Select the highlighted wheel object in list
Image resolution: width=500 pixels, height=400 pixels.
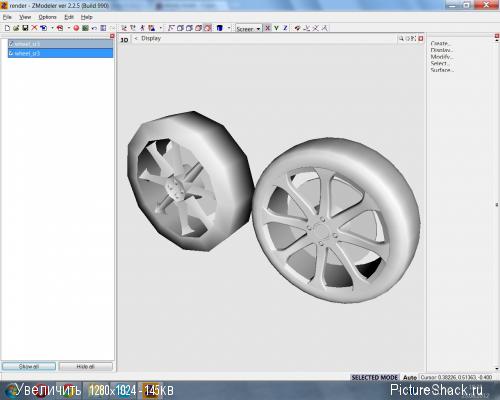[60, 53]
